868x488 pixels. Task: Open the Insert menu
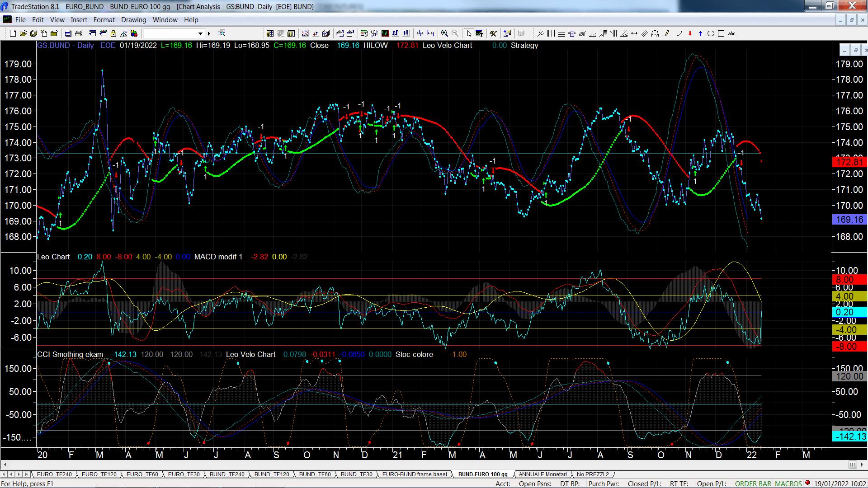[x=79, y=19]
